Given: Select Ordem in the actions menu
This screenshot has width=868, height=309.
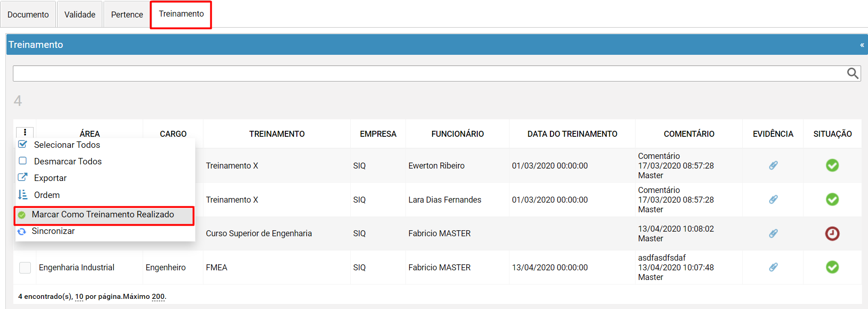Looking at the screenshot, I should click(47, 195).
